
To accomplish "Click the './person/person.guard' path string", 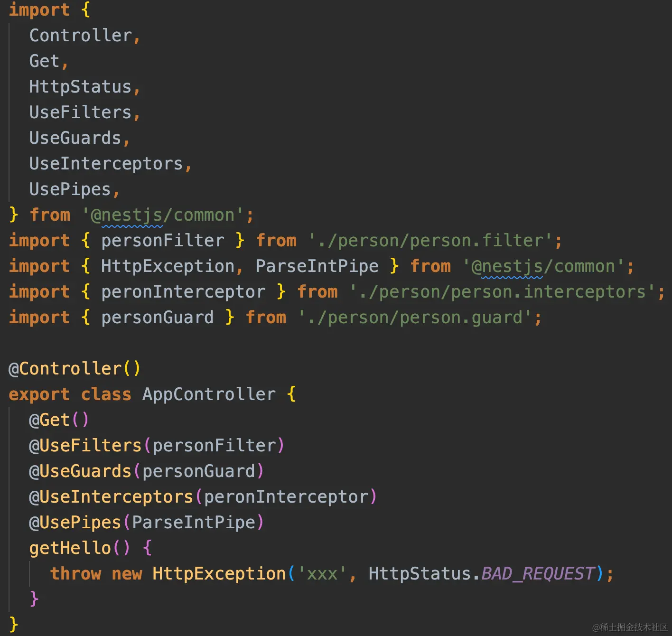I will click(415, 318).
